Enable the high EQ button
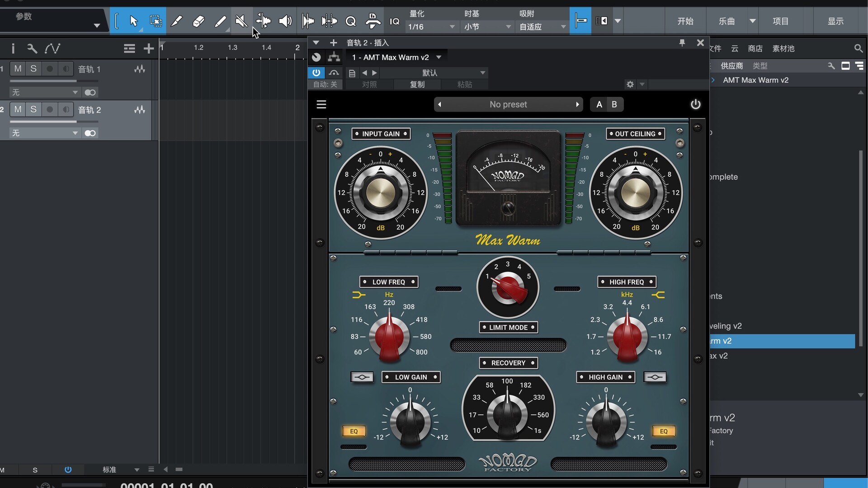868x488 pixels. click(x=664, y=431)
